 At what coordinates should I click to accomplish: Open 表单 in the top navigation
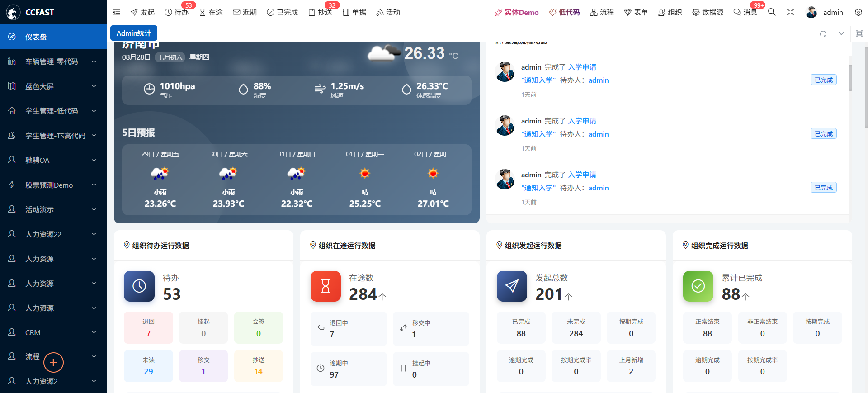[636, 12]
